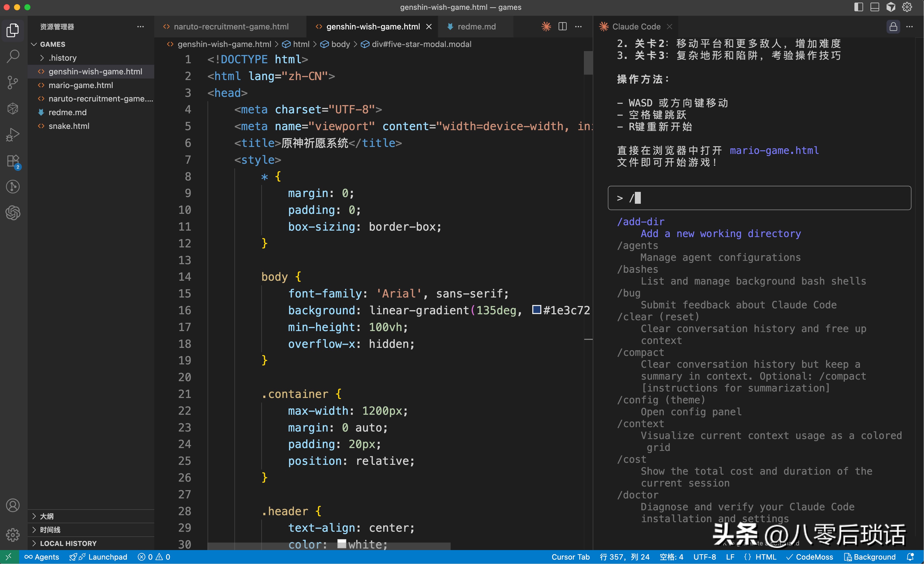Switch to naruto-recruitment-game.html tab
The width and height of the screenshot is (924, 564).
231,27
